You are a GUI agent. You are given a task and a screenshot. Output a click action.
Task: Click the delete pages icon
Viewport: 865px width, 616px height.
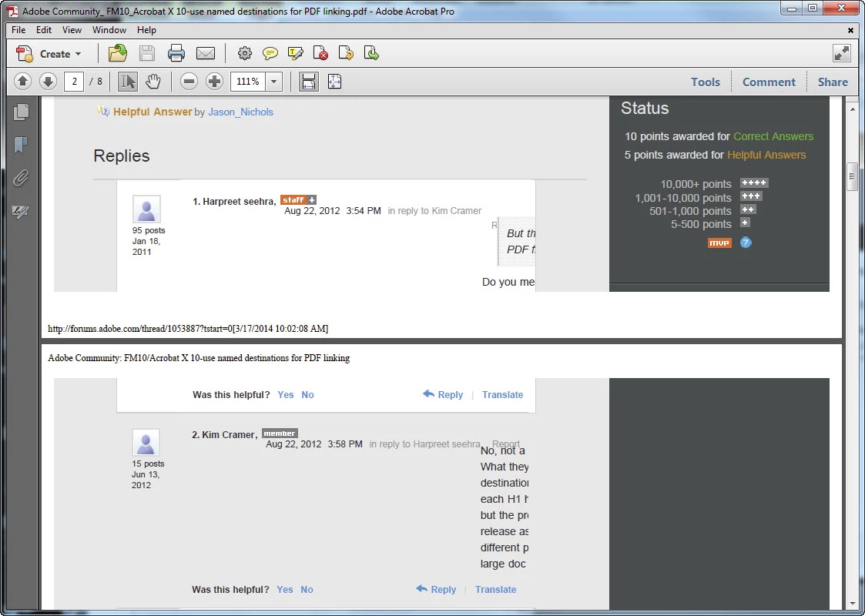[x=320, y=53]
